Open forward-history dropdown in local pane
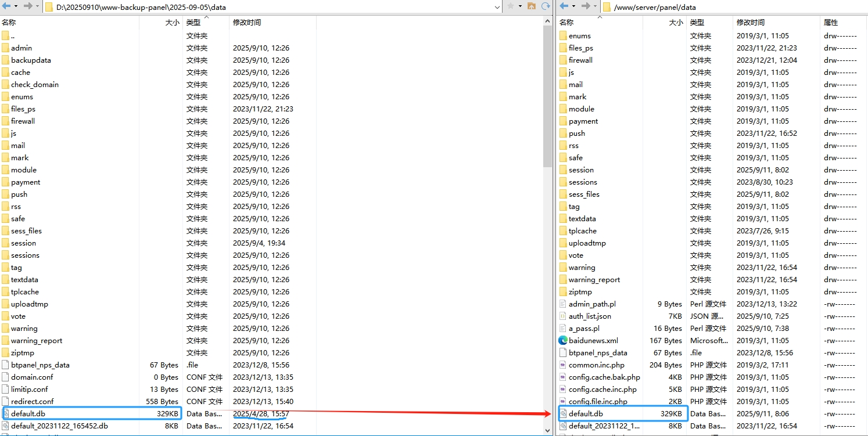Image resolution: width=868 pixels, height=436 pixels. pyautogui.click(x=37, y=6)
